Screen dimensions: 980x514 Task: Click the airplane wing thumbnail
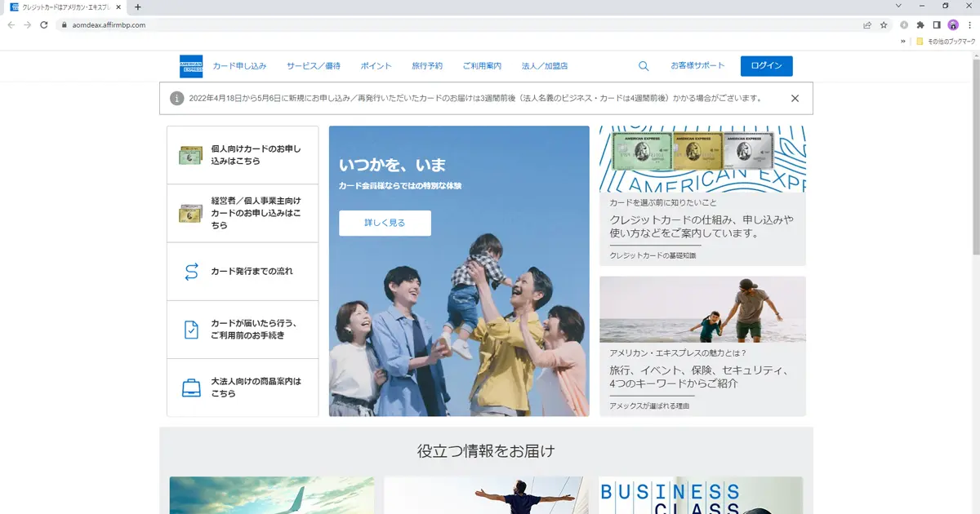point(272,495)
